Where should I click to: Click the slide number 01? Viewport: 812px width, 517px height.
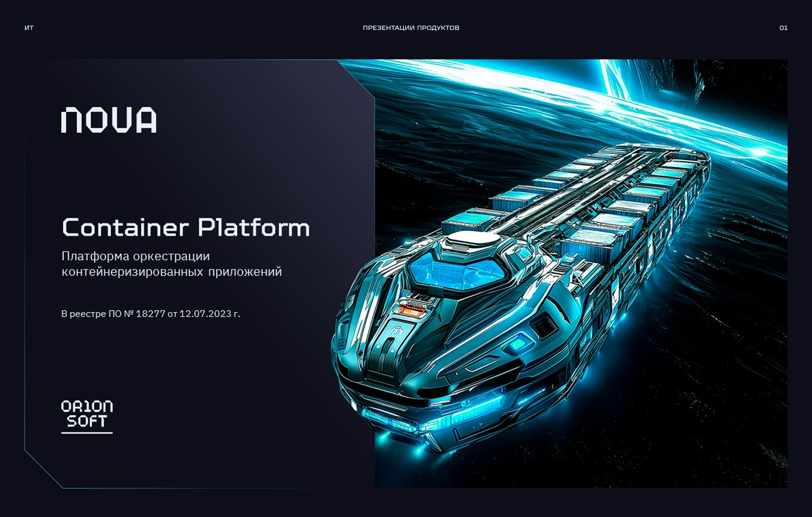tap(783, 28)
